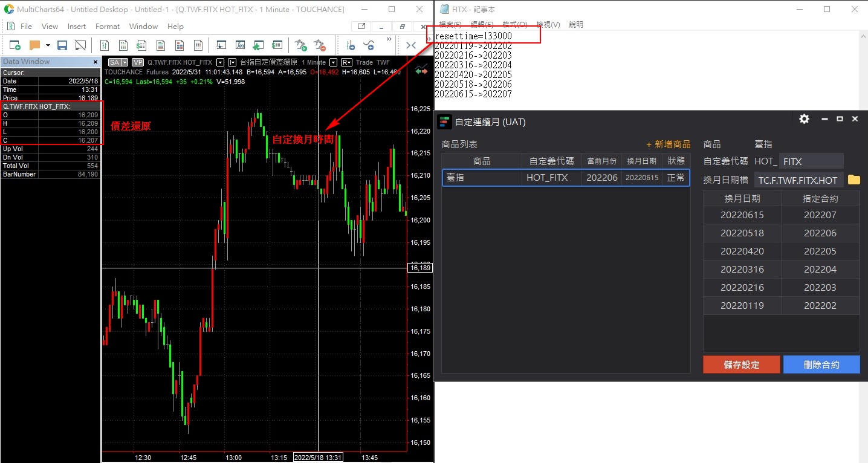Open the File menu in MultiCharts
The height and width of the screenshot is (463, 868).
pos(26,27)
